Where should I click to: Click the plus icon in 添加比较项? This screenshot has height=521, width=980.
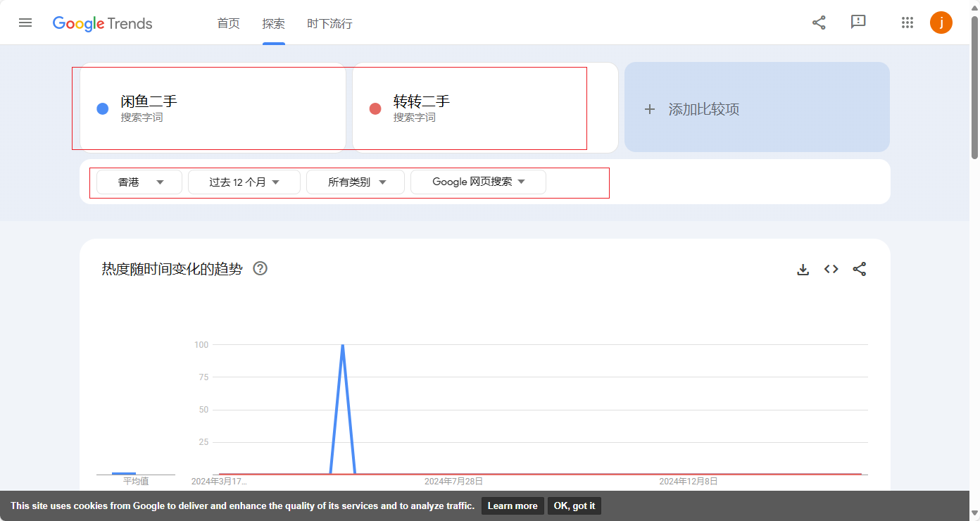tap(650, 109)
